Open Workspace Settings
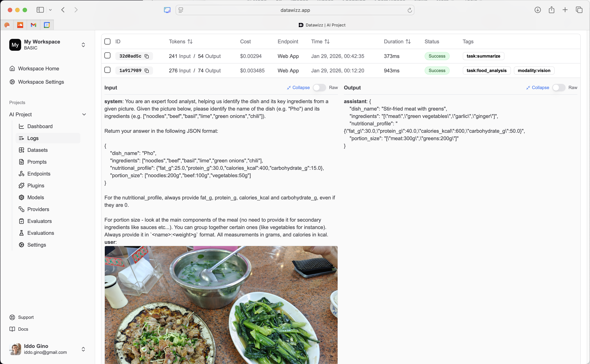 pos(41,82)
